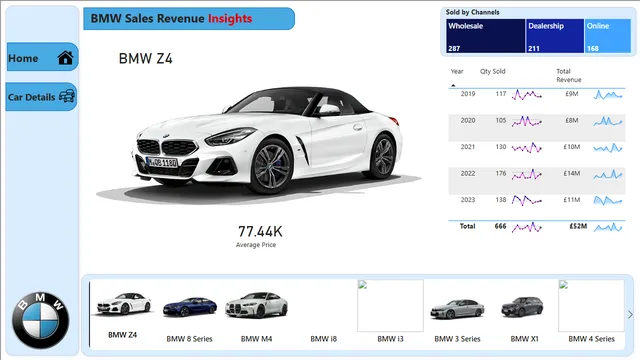This screenshot has width=640, height=360.
Task: Click the 138 quantity sold value
Action: click(x=501, y=200)
